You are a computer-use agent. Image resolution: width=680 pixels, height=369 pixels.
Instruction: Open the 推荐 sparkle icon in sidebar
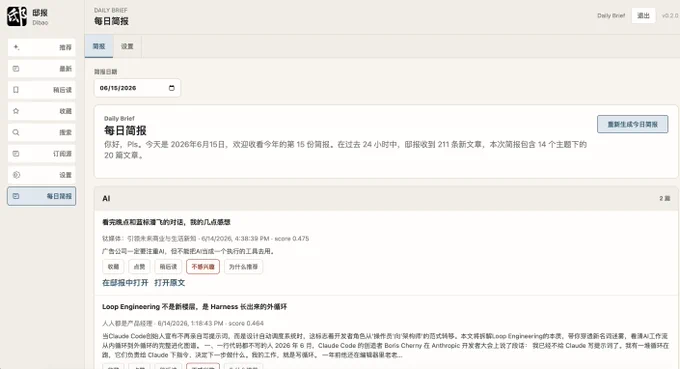pyautogui.click(x=16, y=47)
